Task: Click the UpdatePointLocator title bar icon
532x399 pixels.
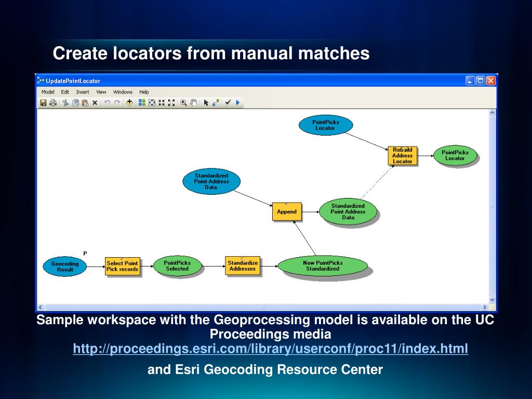Action: click(x=41, y=81)
